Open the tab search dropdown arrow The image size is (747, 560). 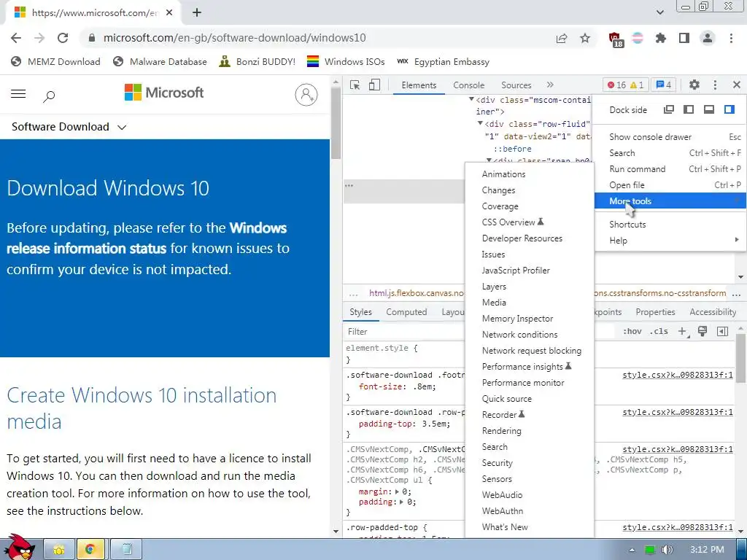coord(659,12)
